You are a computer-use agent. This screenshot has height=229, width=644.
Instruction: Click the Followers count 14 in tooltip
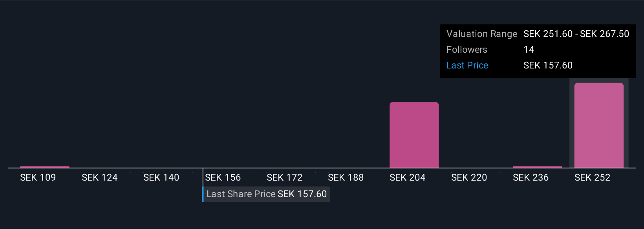coord(529,50)
